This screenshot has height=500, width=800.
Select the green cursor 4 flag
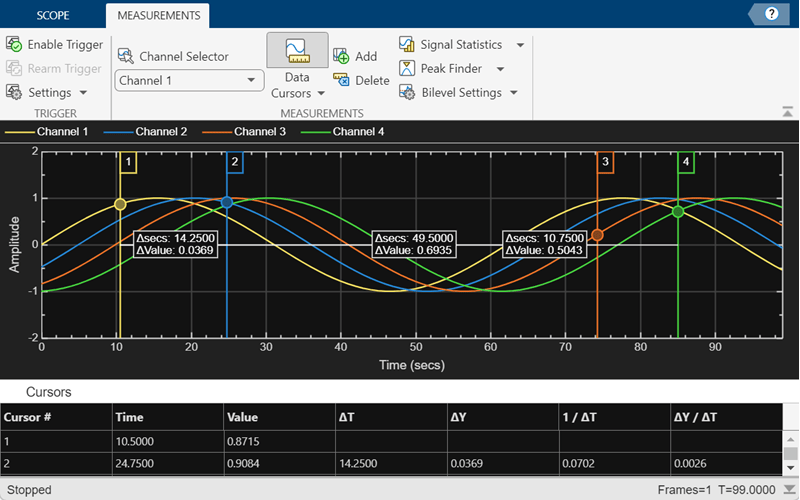point(686,162)
